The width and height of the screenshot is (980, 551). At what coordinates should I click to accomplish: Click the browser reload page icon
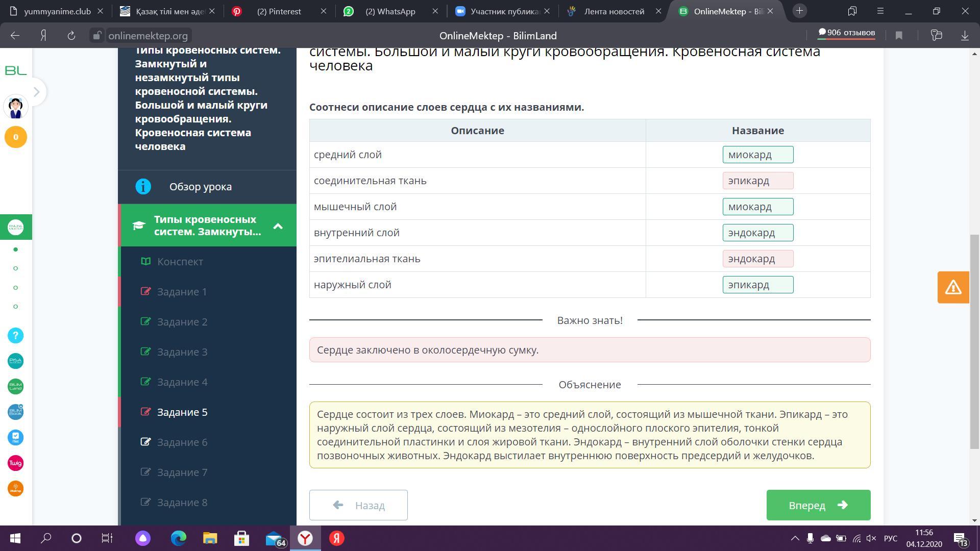pos(71,36)
